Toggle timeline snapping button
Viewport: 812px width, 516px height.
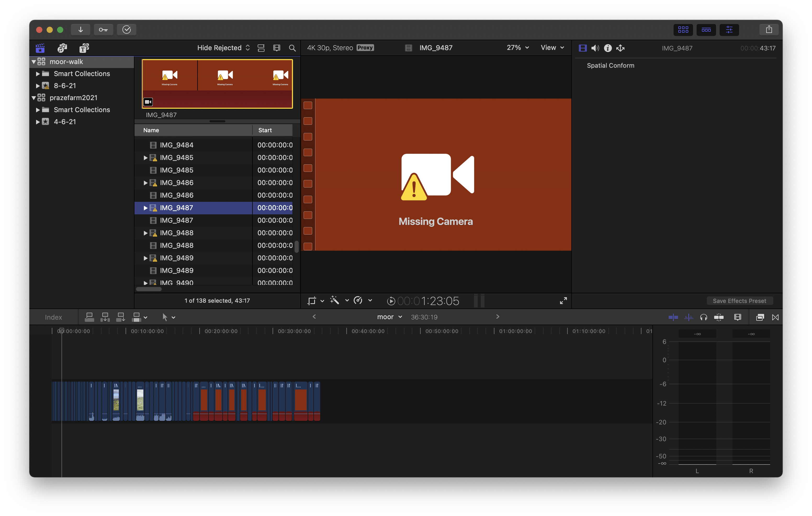[719, 317]
